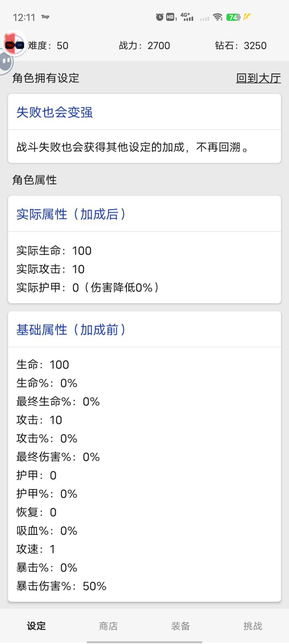Tap the 失败也会变强 setting title

pyautogui.click(x=55, y=112)
